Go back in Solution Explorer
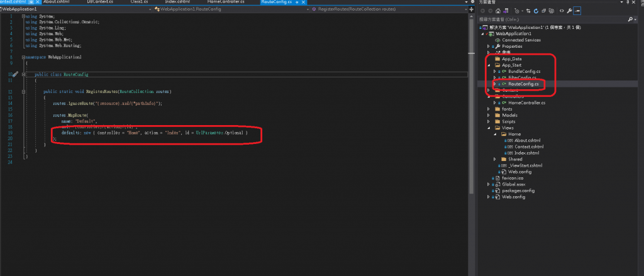 point(482,11)
